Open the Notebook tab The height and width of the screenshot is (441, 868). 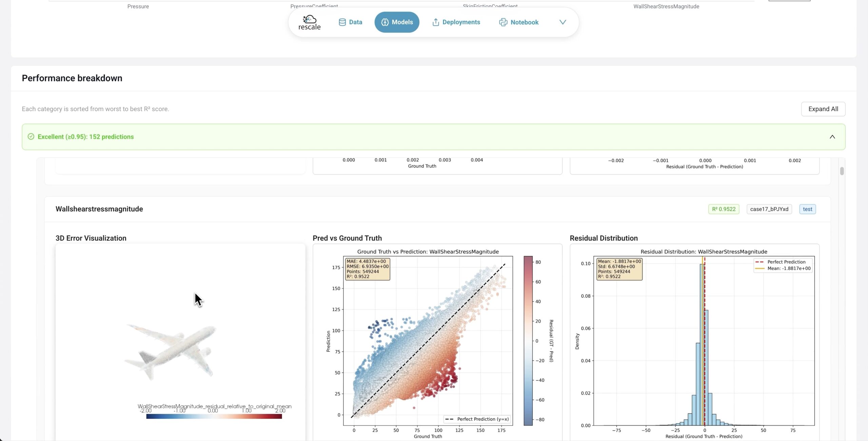518,22
